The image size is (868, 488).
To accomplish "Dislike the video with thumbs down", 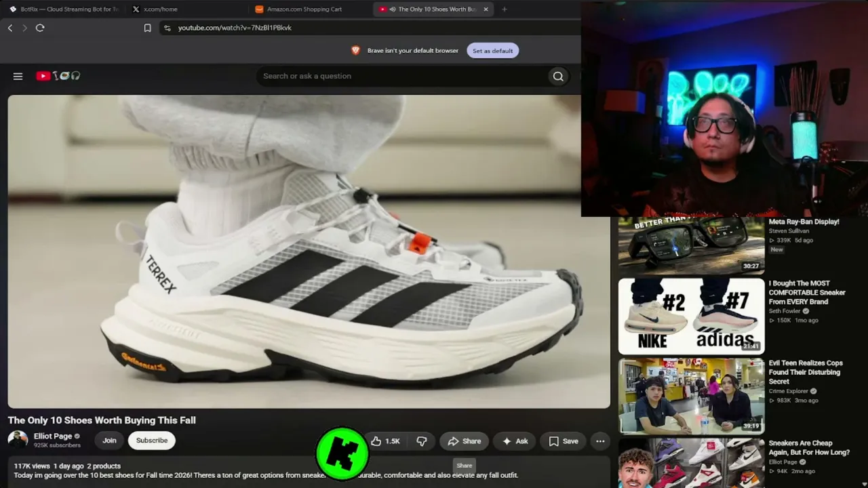I will tap(422, 441).
